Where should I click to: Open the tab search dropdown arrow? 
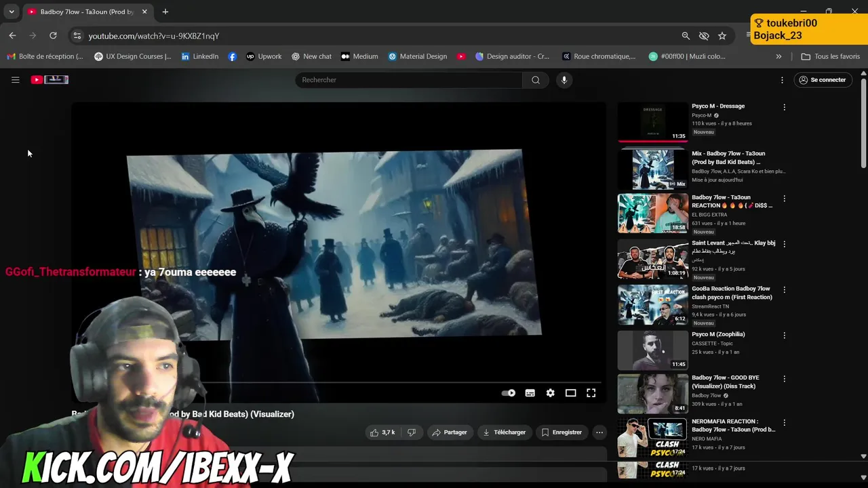(x=12, y=12)
